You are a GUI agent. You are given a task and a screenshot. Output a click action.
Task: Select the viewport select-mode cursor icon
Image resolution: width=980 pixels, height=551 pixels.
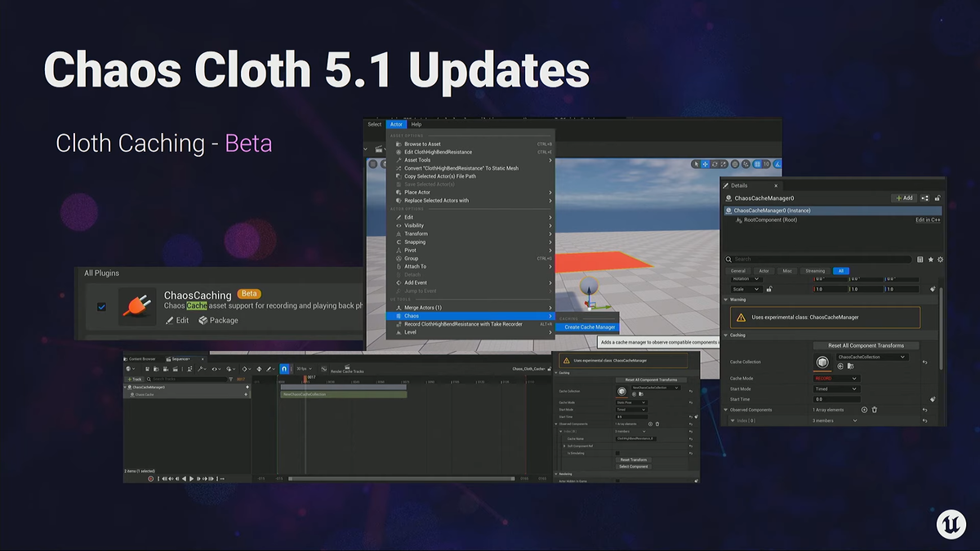pyautogui.click(x=696, y=164)
